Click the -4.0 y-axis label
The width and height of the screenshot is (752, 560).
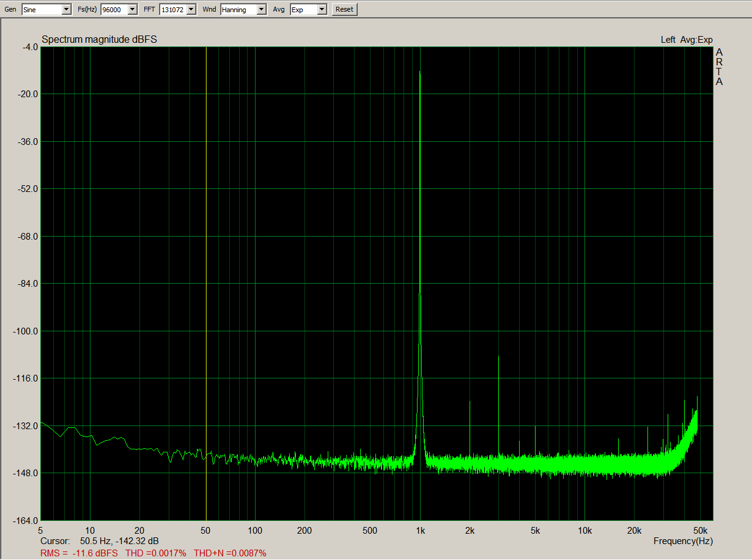coord(30,47)
